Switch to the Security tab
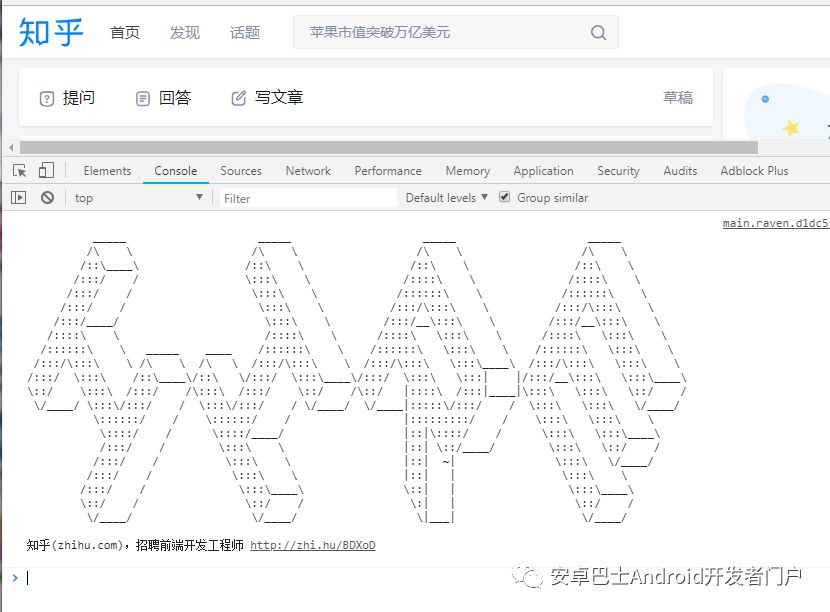 [618, 170]
